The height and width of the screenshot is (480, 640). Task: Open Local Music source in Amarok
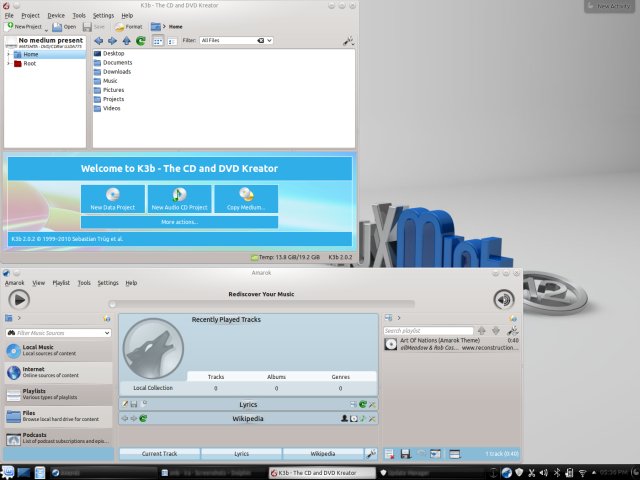pos(58,351)
